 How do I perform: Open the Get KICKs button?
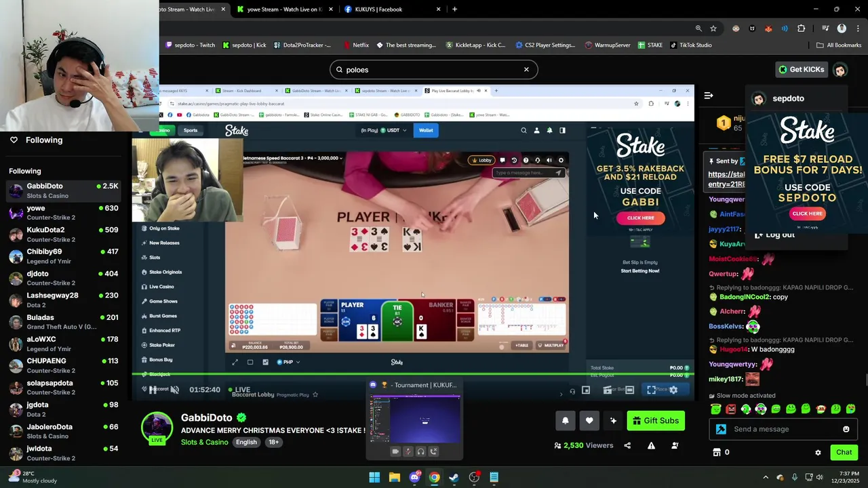(802, 69)
